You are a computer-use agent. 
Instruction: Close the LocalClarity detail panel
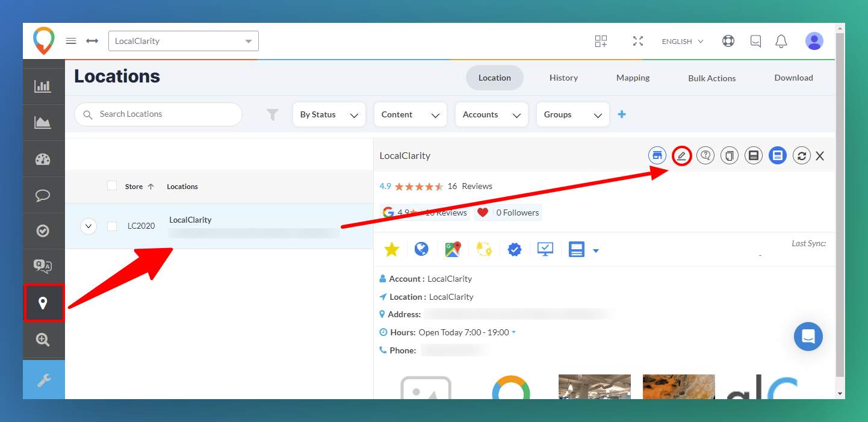[820, 156]
